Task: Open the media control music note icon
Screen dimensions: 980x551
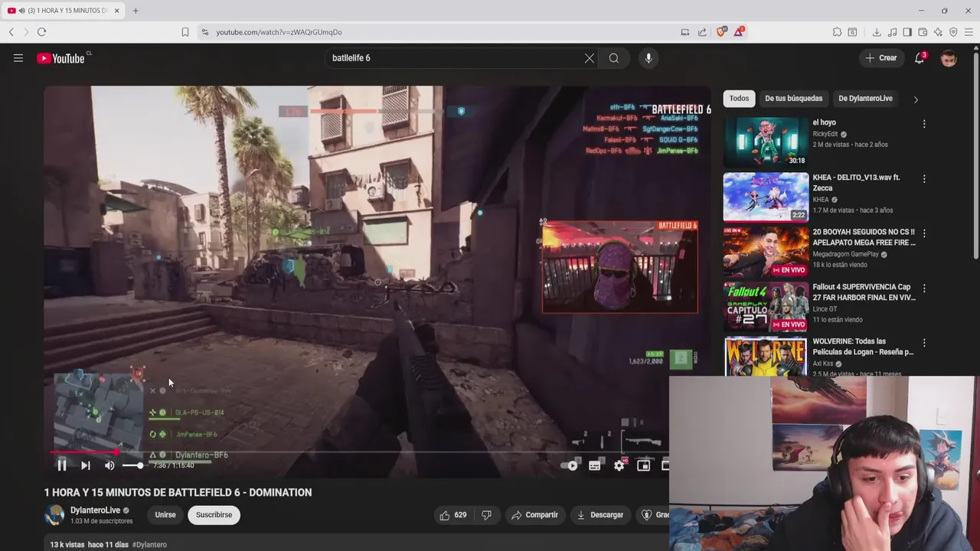Action: tap(893, 32)
